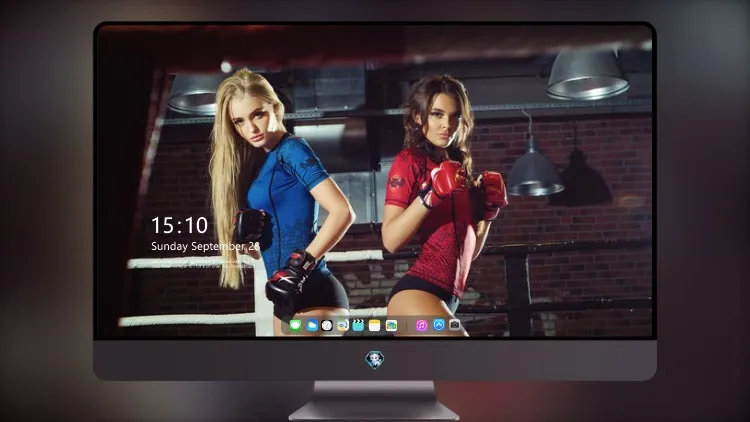The height and width of the screenshot is (422, 750).
Task: Click the 15:10 clock widget
Action: [179, 225]
